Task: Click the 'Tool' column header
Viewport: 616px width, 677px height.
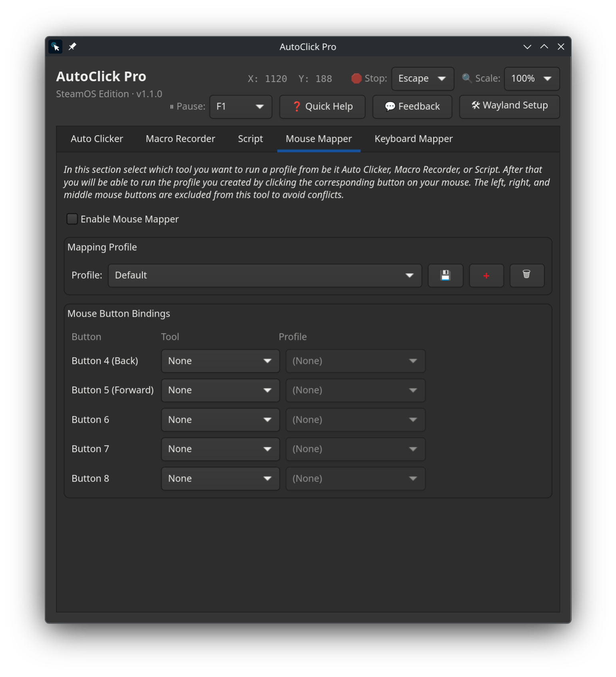Action: click(170, 337)
